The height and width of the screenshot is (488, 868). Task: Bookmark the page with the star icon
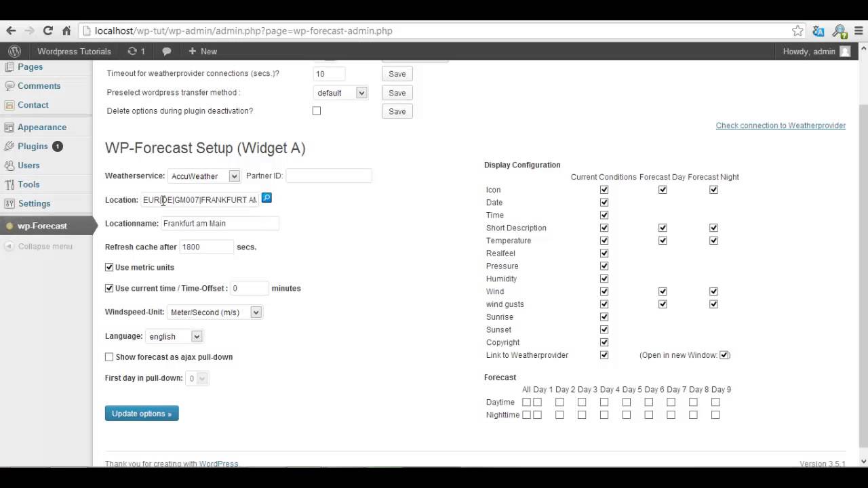tap(797, 30)
